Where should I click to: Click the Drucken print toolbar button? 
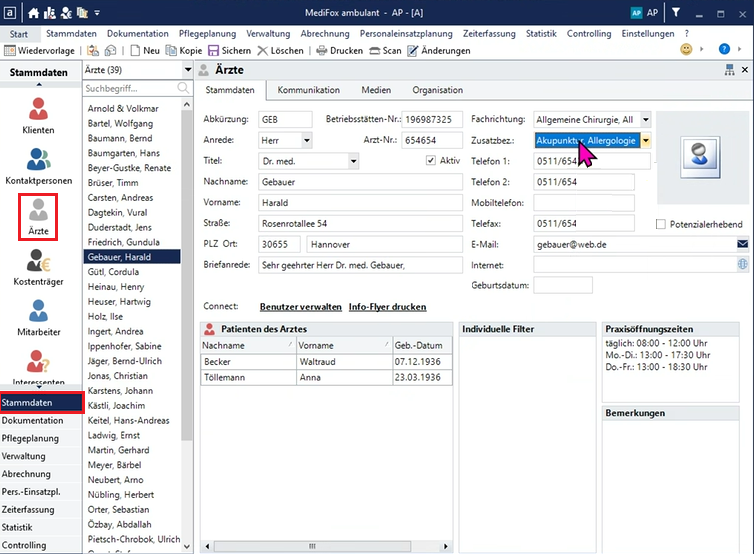(339, 50)
